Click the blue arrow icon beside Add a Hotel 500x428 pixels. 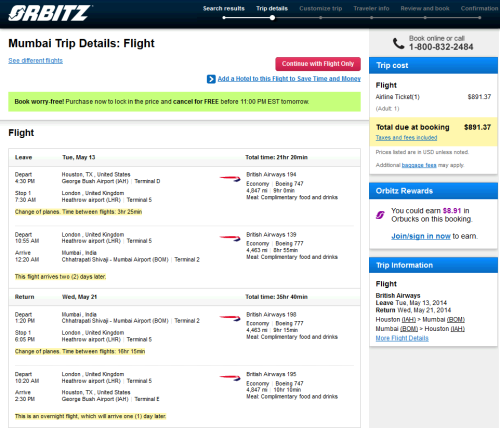click(x=211, y=79)
